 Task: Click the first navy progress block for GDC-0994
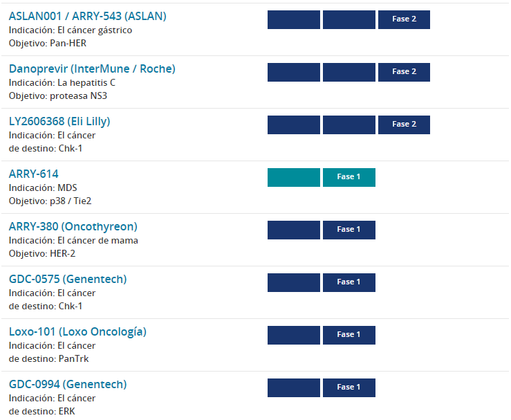click(294, 387)
